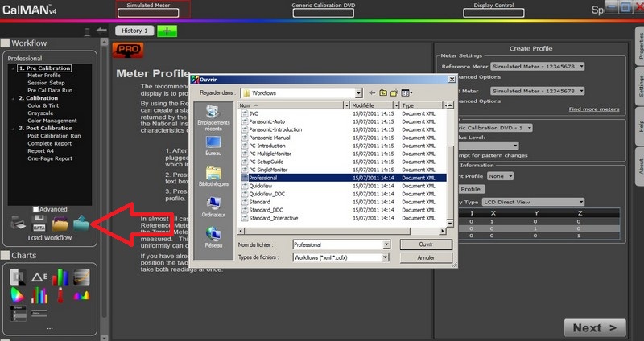The width and height of the screenshot is (644, 341).
Task: Open the red thermometer chart icon
Action: tap(60, 295)
